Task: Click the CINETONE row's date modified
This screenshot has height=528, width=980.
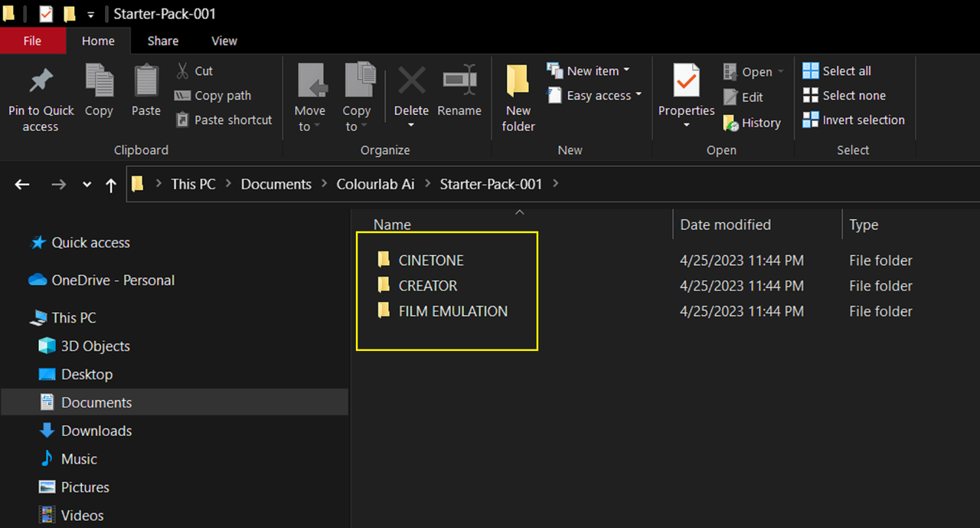Action: tap(742, 261)
